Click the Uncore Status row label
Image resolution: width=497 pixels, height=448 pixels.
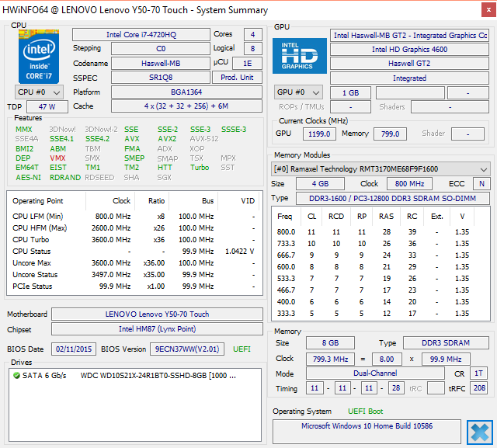35,275
